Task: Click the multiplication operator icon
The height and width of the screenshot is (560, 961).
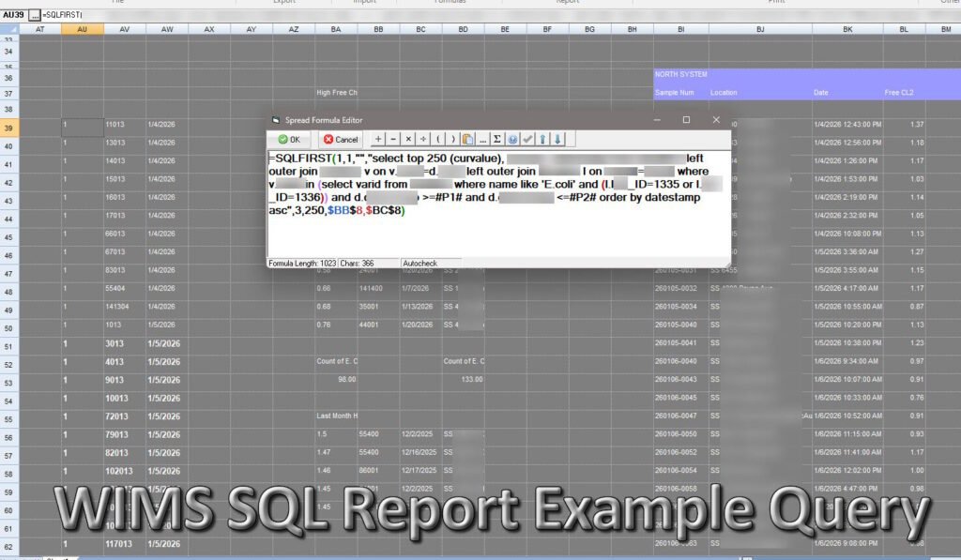Action: [408, 140]
